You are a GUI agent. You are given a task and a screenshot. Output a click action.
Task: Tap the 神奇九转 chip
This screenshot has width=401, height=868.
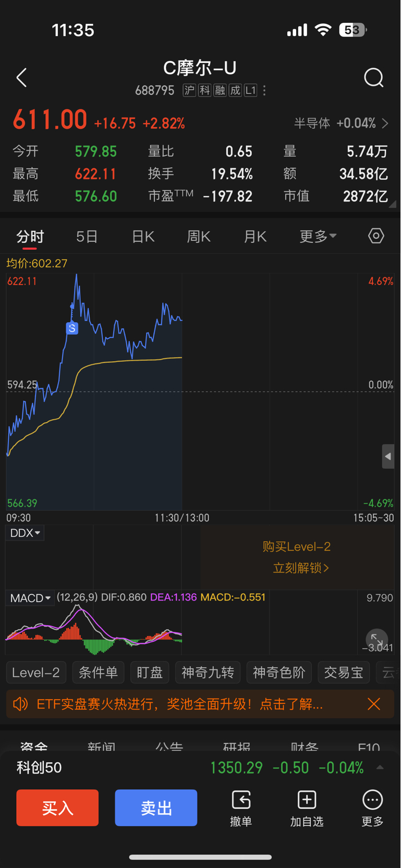208,673
